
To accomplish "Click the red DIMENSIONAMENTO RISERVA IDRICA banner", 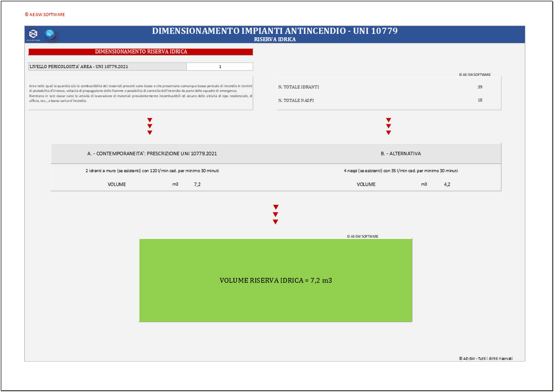I will (x=141, y=52).
